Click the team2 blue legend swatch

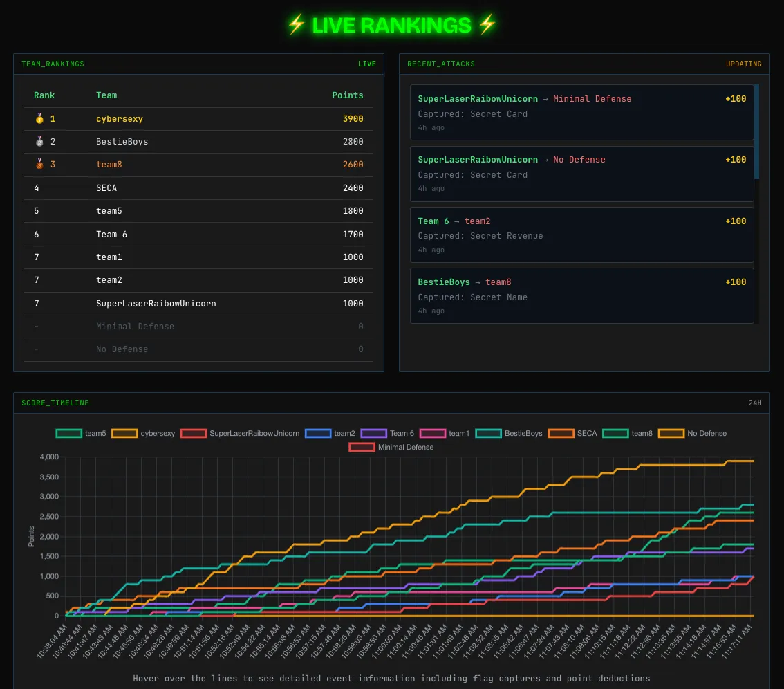(x=318, y=434)
